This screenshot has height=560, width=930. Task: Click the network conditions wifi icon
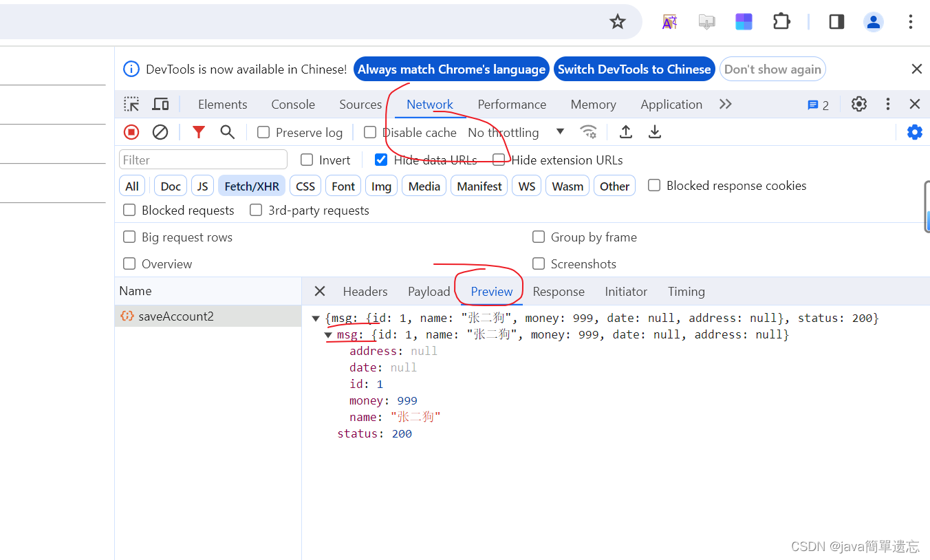589,131
